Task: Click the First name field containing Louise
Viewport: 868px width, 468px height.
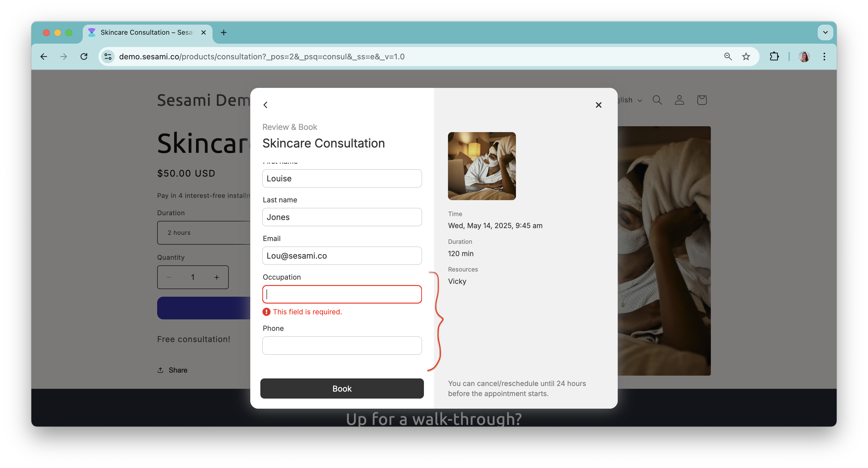Action: click(342, 178)
